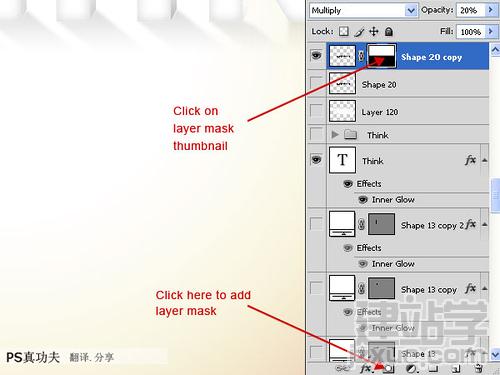500x375 pixels.
Task: Show the Shape 20 layer visibility box
Action: click(316, 83)
